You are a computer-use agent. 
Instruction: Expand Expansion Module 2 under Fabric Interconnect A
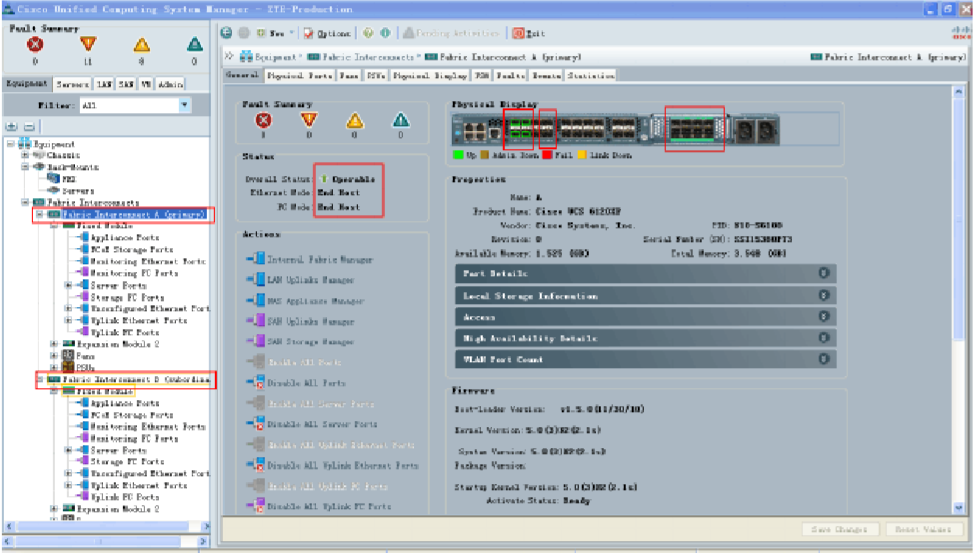tap(54, 344)
